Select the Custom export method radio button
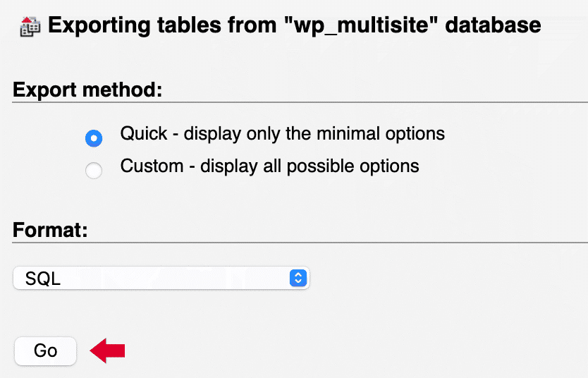Viewport: 588px width, 378px height. click(93, 170)
